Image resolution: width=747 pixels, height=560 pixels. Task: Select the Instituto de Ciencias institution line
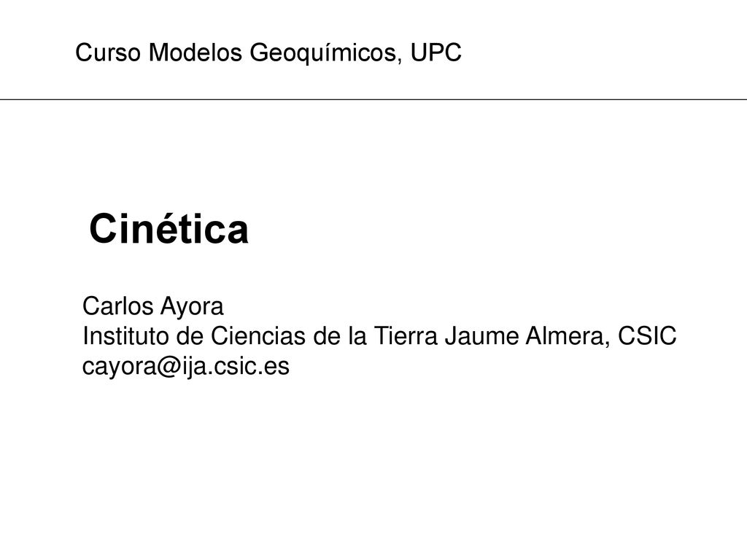[x=379, y=335]
